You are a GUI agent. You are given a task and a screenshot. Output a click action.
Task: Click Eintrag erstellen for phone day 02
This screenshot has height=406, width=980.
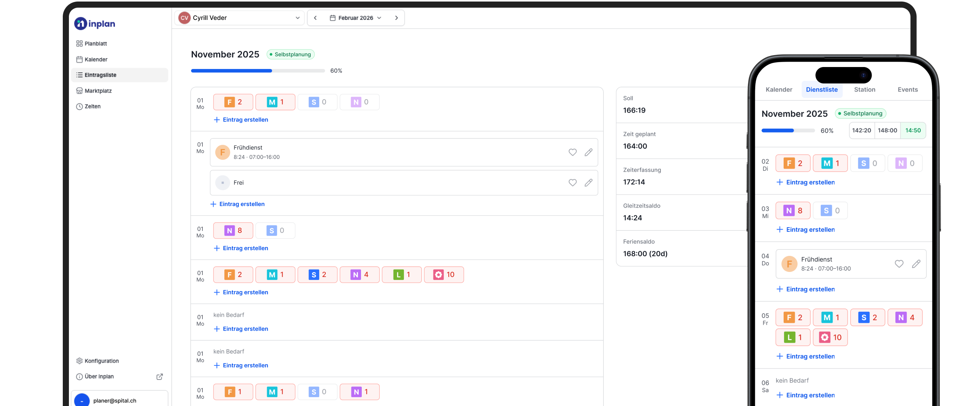coord(806,182)
